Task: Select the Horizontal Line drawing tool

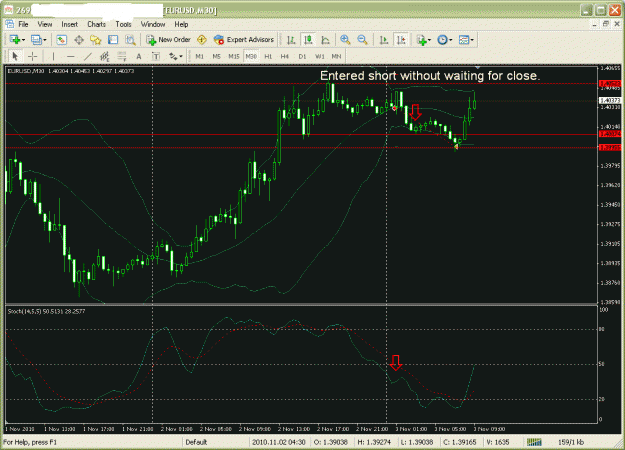Action: coord(71,56)
